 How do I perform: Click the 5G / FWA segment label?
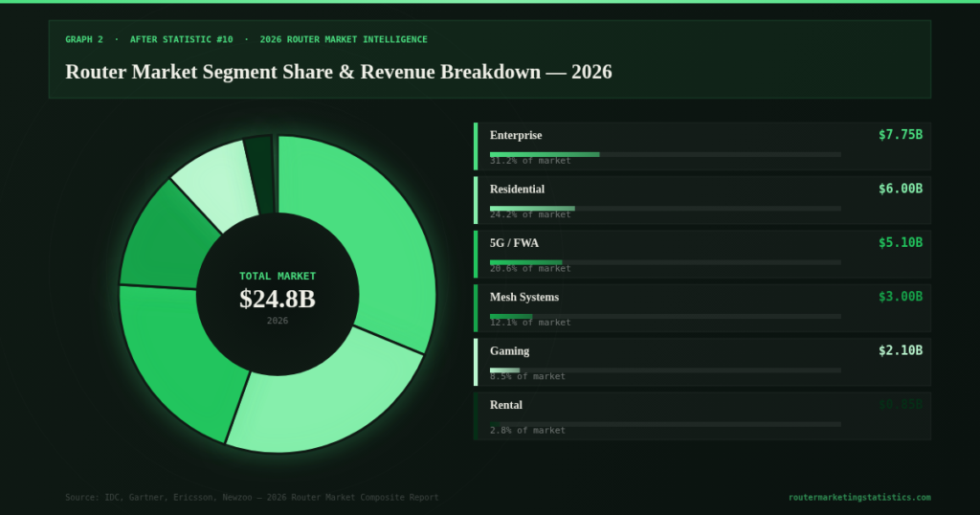pyautogui.click(x=514, y=243)
